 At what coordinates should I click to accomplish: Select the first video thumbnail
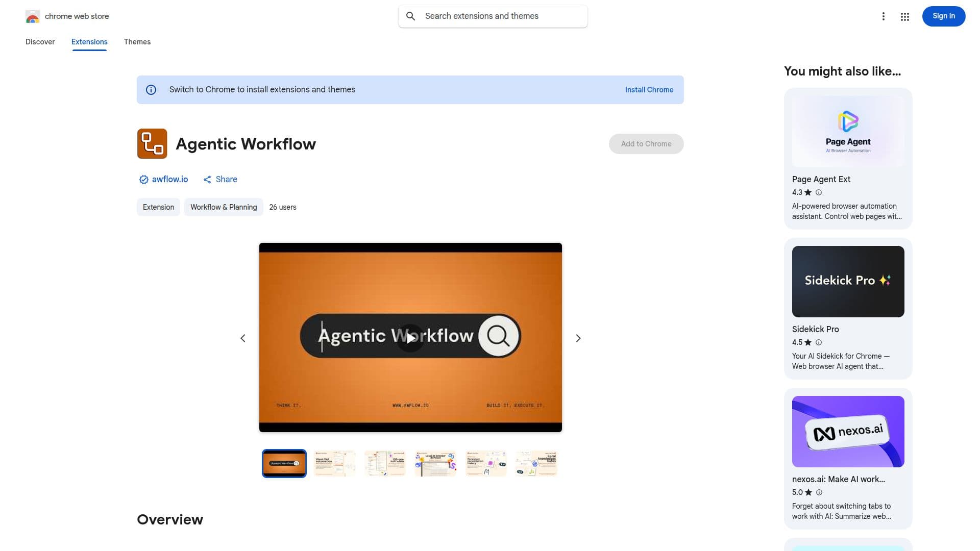[x=284, y=463]
